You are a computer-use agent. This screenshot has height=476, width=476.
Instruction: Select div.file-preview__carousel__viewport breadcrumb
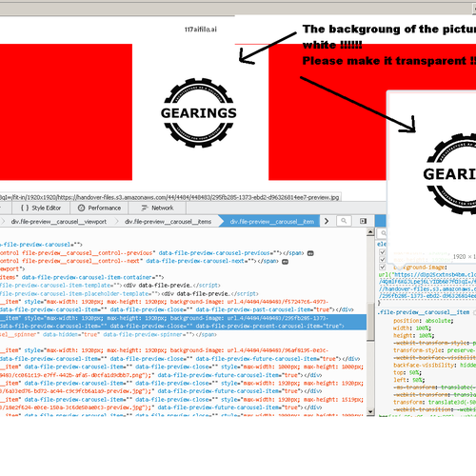click(59, 222)
